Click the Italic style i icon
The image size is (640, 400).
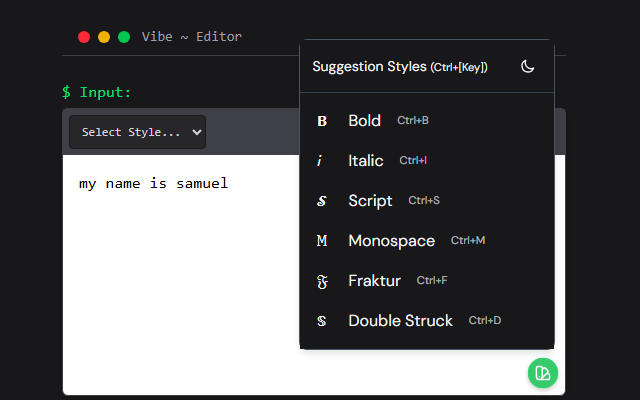320,161
